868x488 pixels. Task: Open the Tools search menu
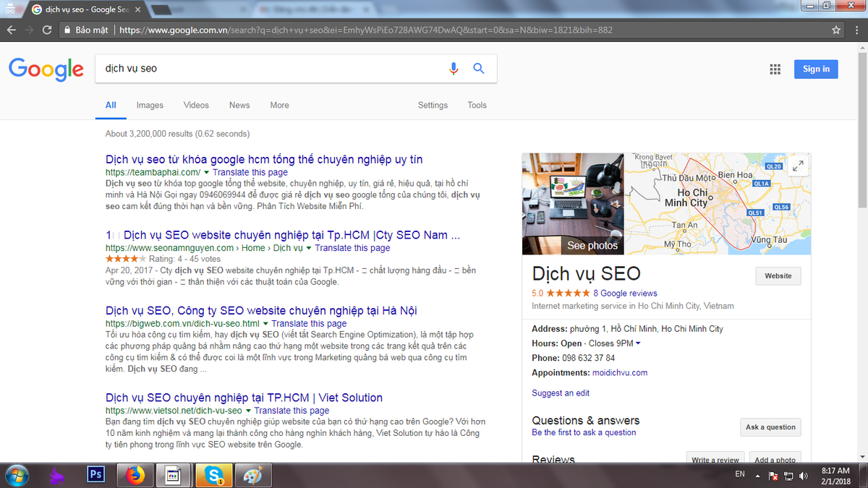(x=477, y=105)
